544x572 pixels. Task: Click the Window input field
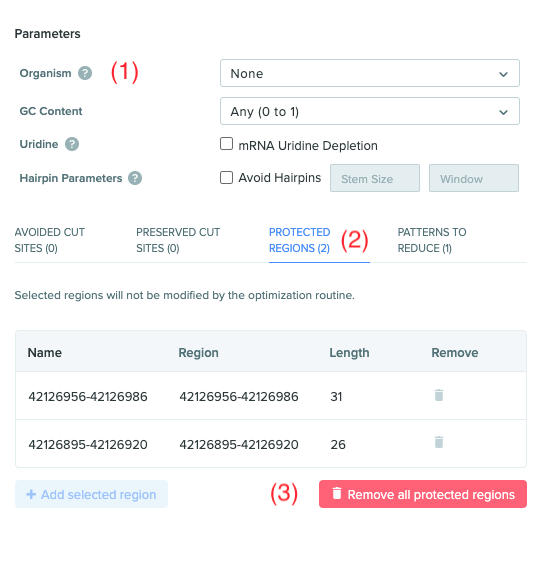[x=474, y=178]
